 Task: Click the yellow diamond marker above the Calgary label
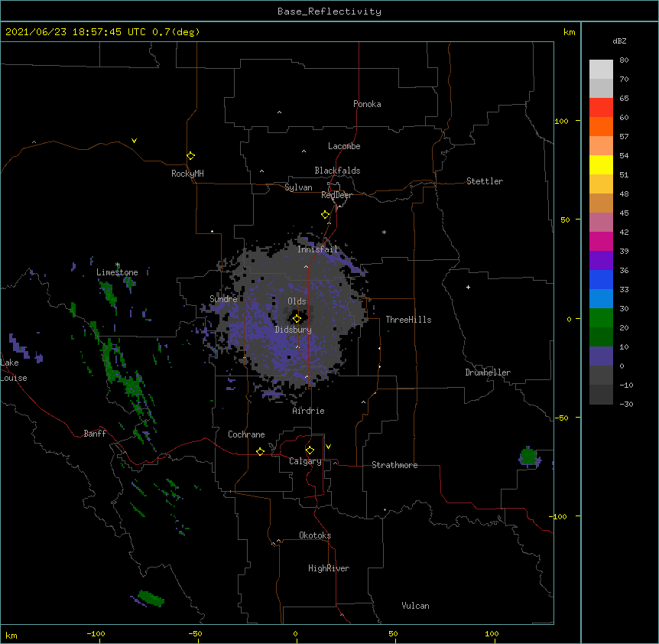(x=310, y=450)
